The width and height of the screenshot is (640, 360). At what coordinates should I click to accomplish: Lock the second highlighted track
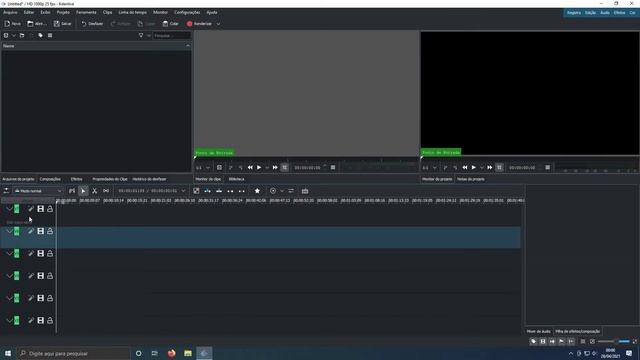50,231
